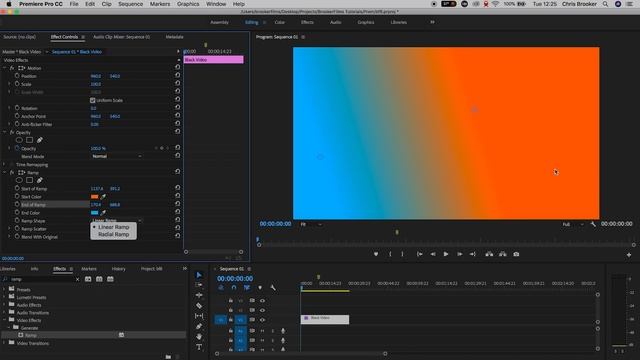Toggle Ramp Scatter stopwatch animation

(17, 229)
